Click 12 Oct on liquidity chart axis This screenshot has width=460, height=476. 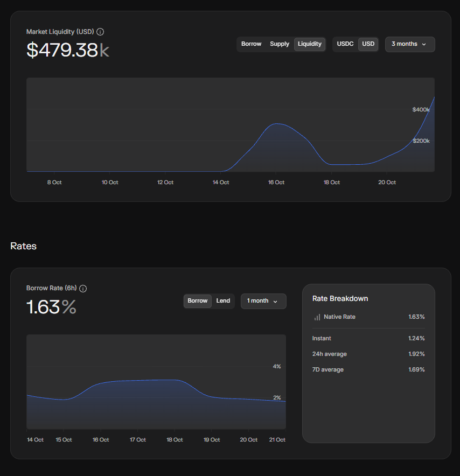[x=165, y=183]
